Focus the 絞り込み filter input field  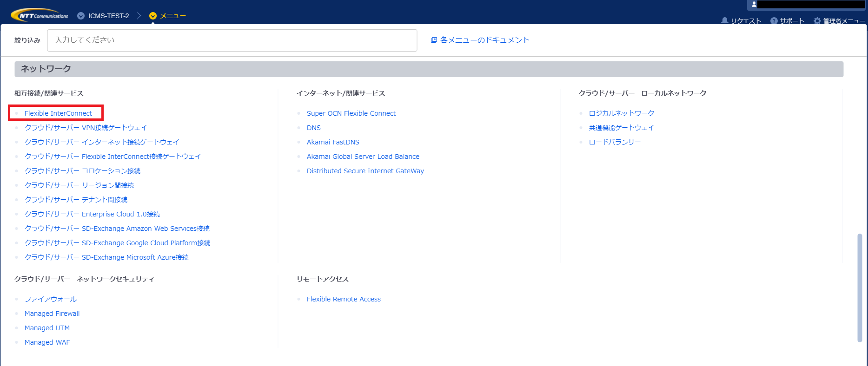(232, 40)
